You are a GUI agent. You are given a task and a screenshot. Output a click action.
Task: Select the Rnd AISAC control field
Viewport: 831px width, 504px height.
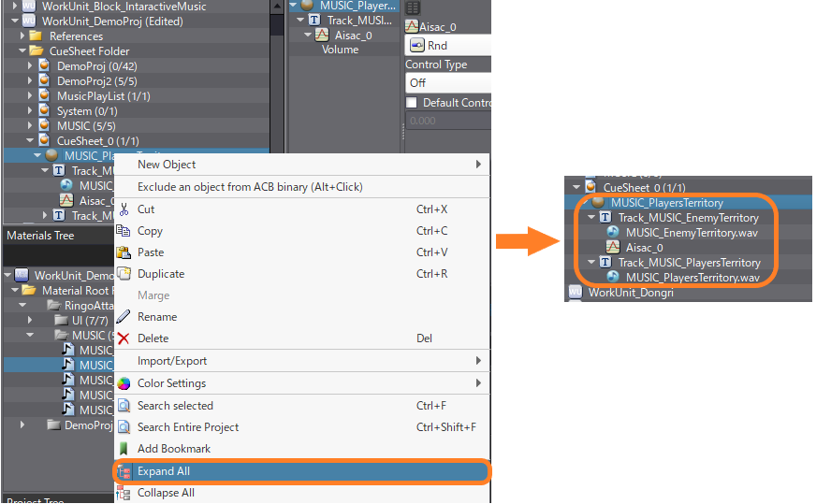coord(448,46)
